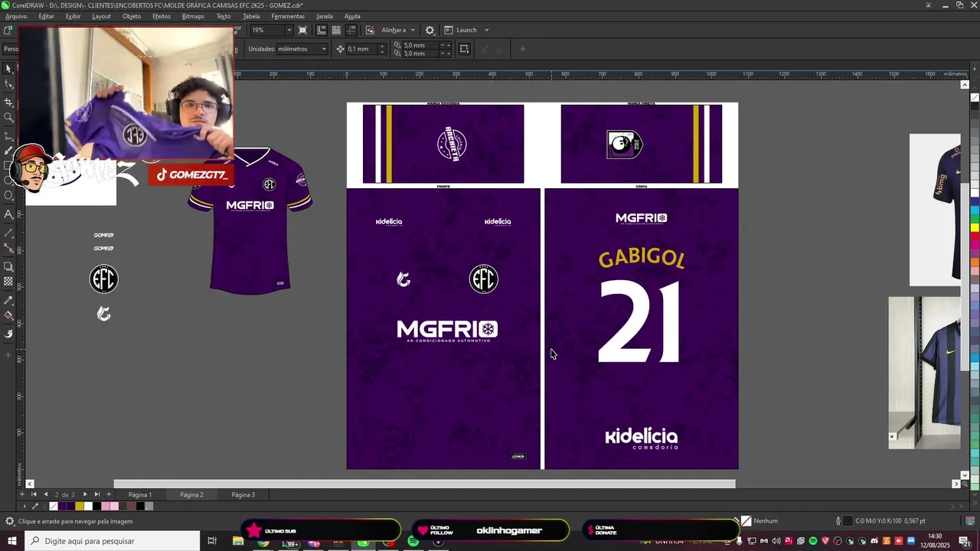Open Task View on taskbar
The image size is (980, 551).
212,541
